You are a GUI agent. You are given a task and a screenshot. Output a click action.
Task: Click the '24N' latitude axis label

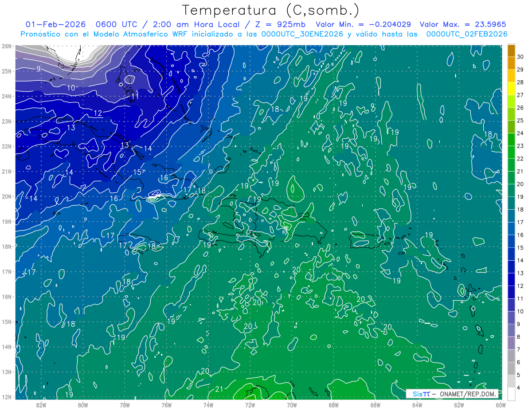(x=7, y=96)
